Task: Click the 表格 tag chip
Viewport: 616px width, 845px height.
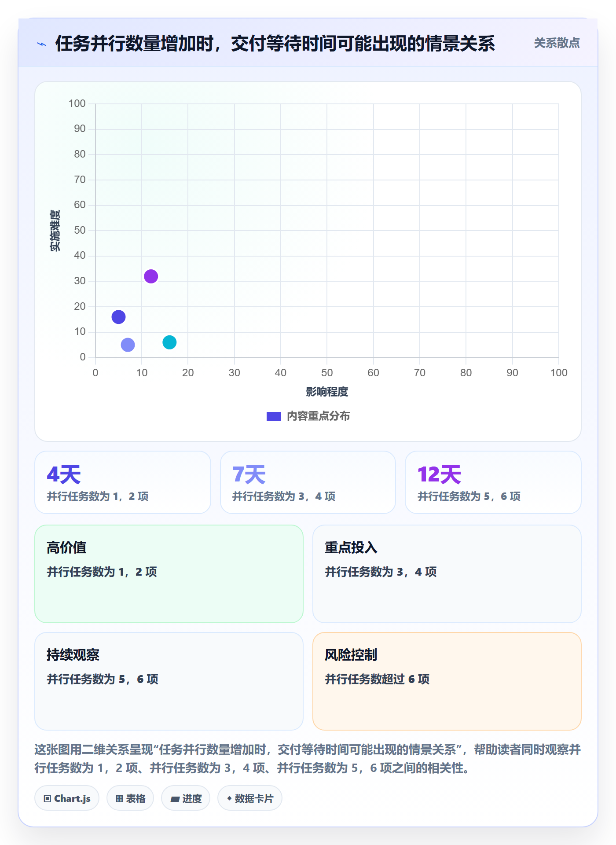Action: click(130, 798)
